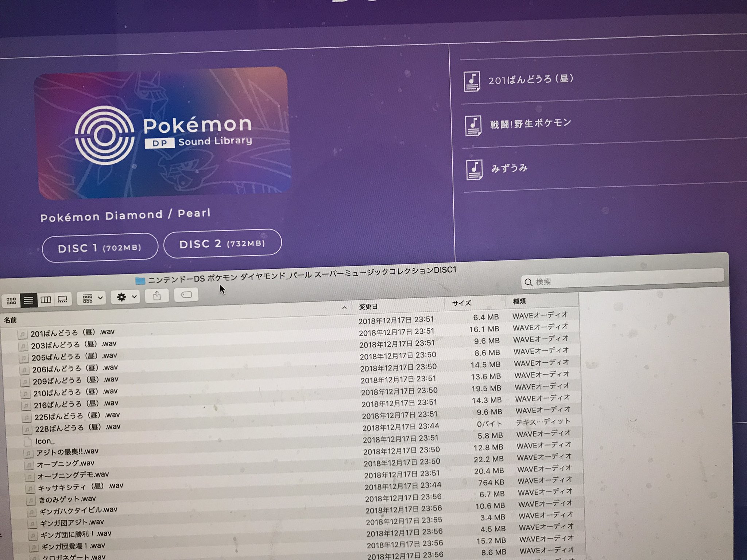The image size is (747, 560).
Task: Download DISC 1 (702MB)
Action: coord(100,248)
